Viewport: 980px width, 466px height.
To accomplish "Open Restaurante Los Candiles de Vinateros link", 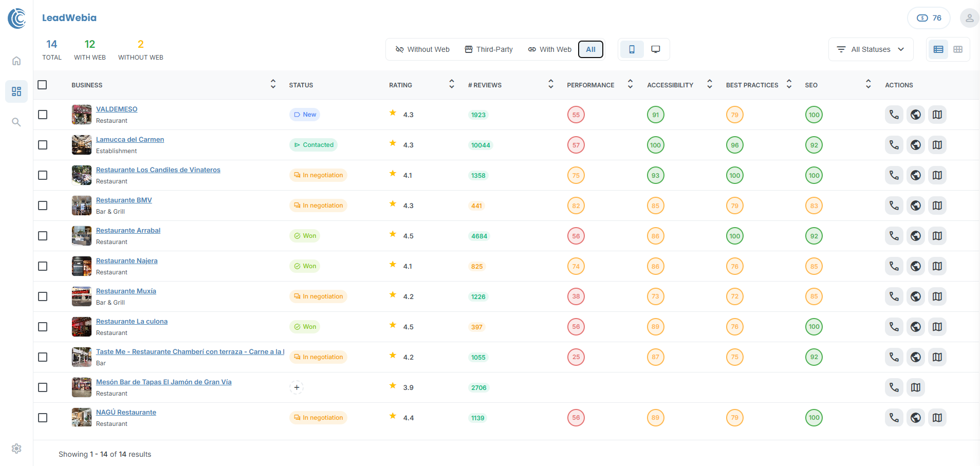I will click(158, 170).
